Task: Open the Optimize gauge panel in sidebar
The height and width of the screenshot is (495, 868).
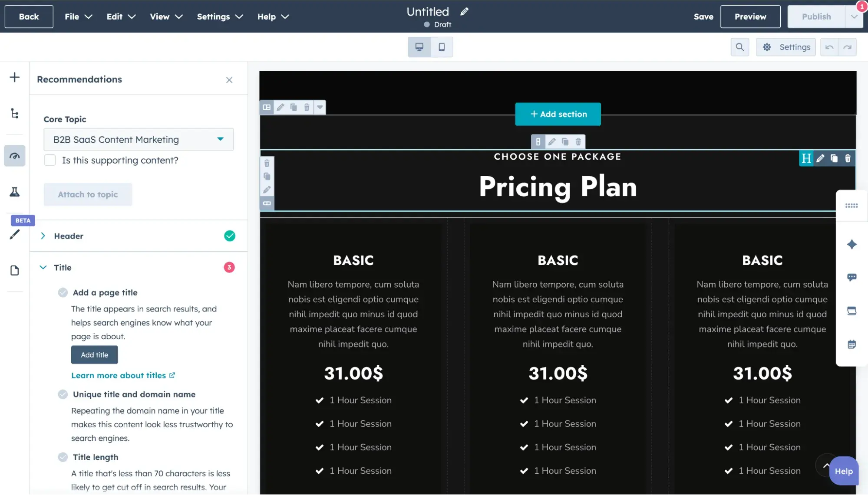Action: [14, 156]
